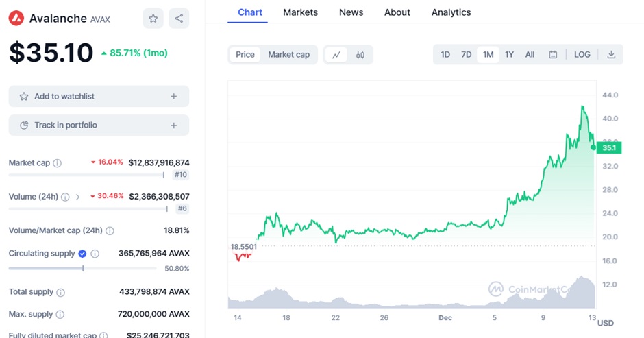The image size is (644, 338).
Task: Click the 35.1 current price chart label
Action: click(x=608, y=147)
